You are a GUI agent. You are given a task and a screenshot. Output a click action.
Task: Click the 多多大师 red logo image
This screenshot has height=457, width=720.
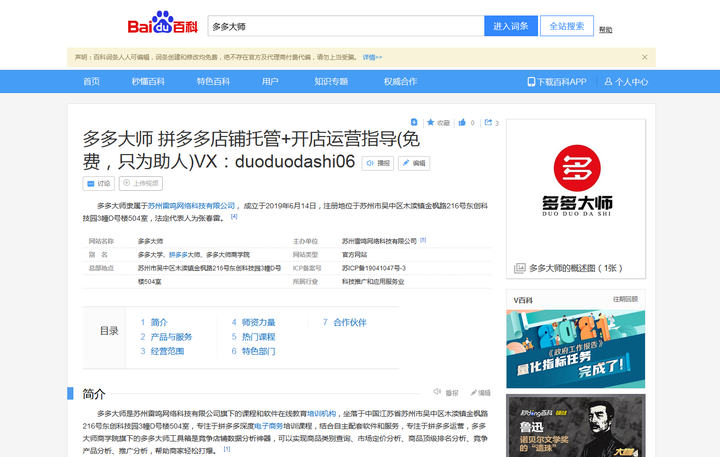click(577, 181)
